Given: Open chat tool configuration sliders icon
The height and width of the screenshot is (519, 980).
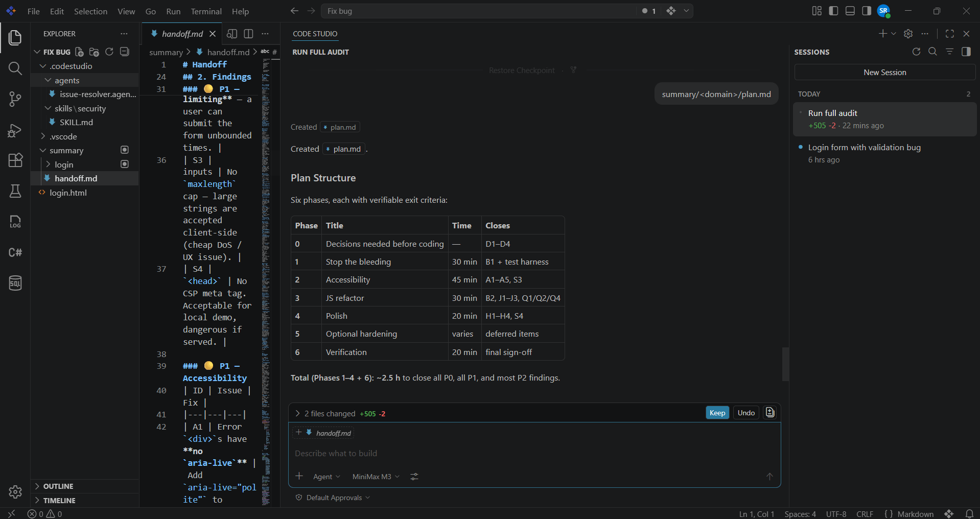Looking at the screenshot, I should pos(414,476).
